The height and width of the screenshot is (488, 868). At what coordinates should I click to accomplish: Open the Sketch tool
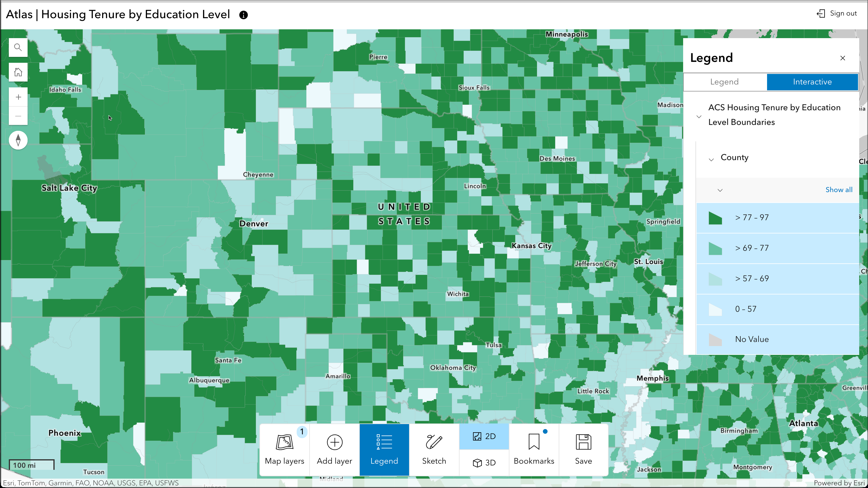pyautogui.click(x=434, y=450)
